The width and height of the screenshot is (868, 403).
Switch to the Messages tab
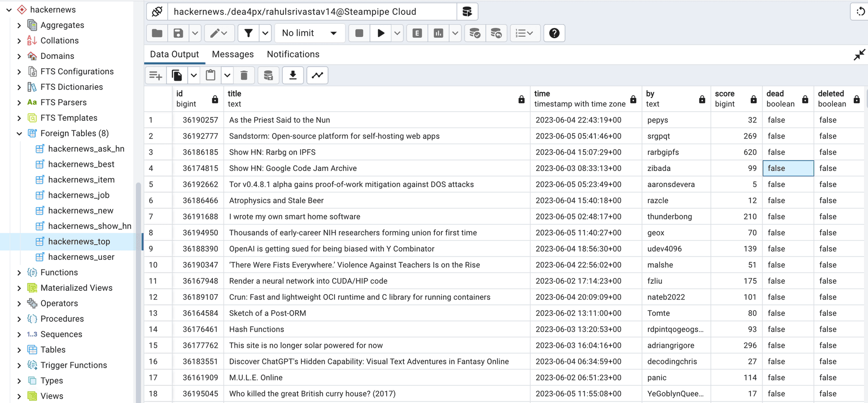[233, 54]
